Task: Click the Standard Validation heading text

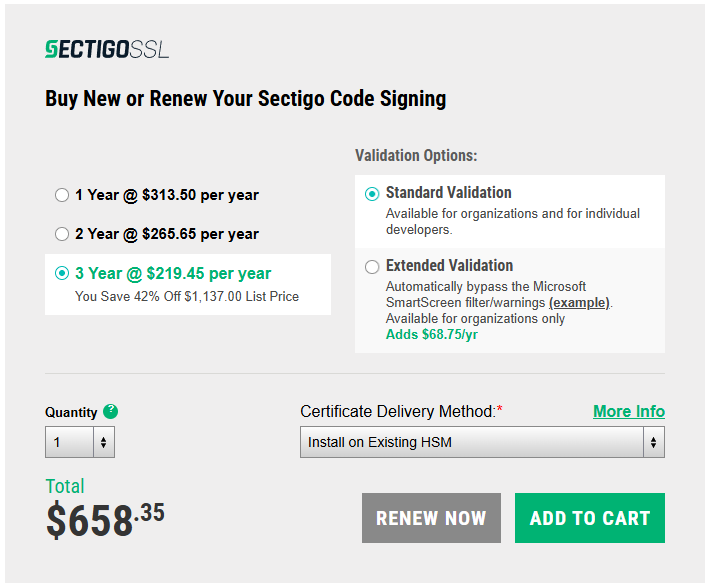Action: pos(448,192)
